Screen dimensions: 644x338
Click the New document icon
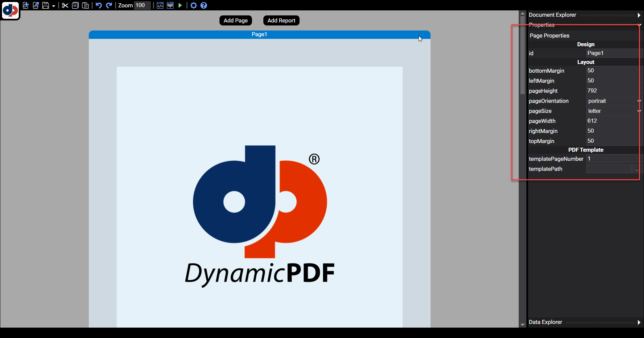point(26,5)
